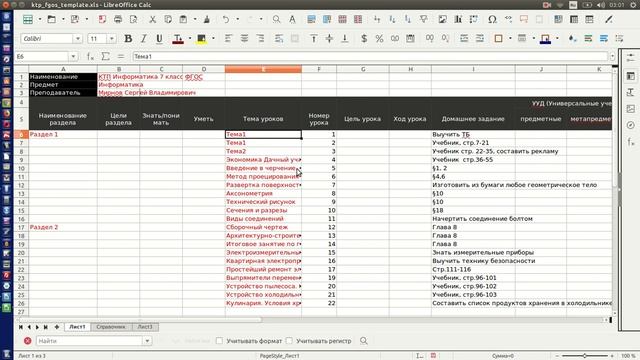640x360 pixels.
Task: Click Find & Replace magnifier in Find bar
Action: point(363,340)
